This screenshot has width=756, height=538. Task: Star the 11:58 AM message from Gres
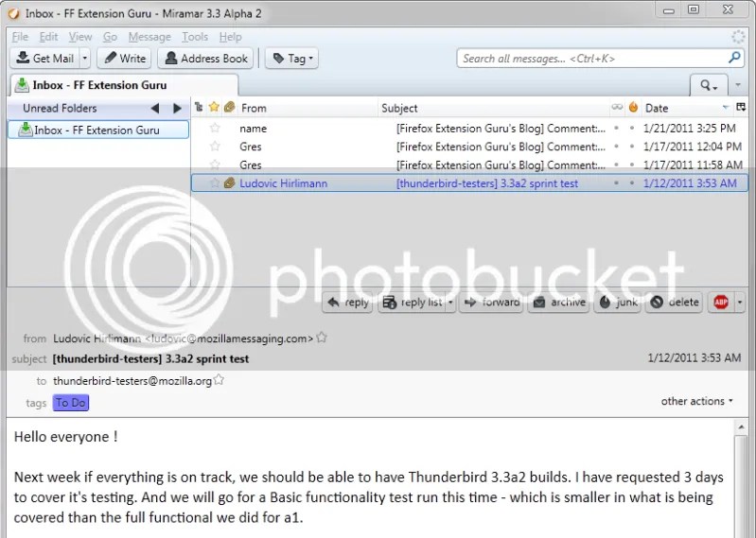tap(215, 165)
